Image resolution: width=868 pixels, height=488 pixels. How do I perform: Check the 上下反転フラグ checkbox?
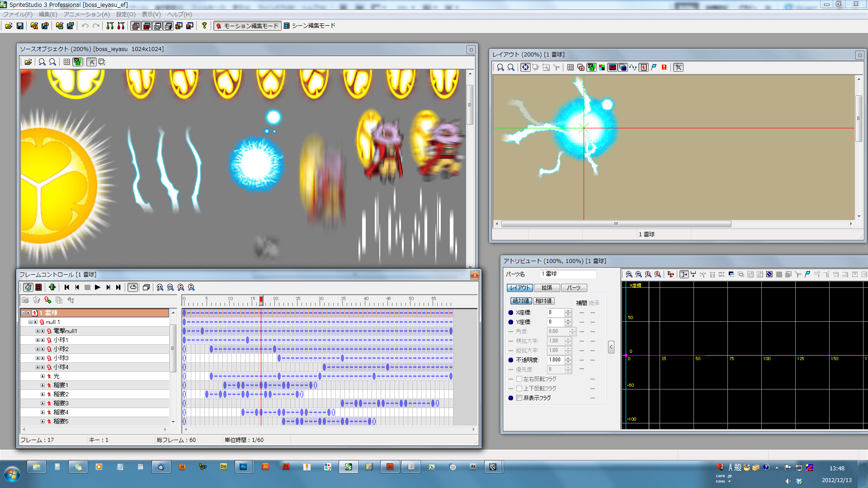click(x=519, y=389)
